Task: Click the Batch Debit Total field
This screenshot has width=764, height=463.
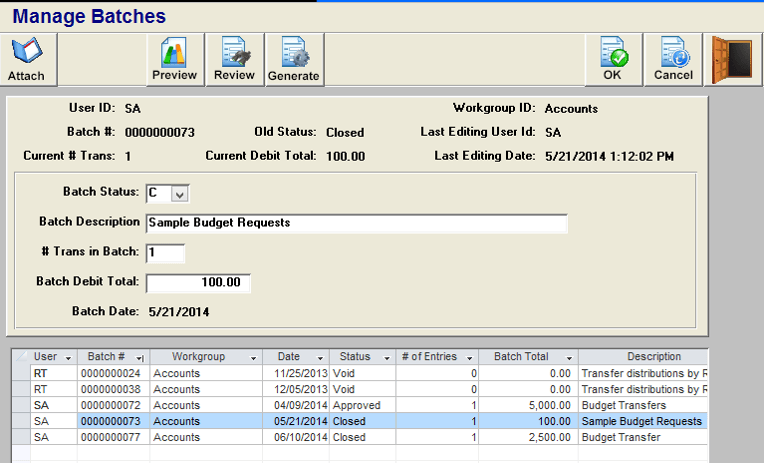Action: (x=198, y=283)
